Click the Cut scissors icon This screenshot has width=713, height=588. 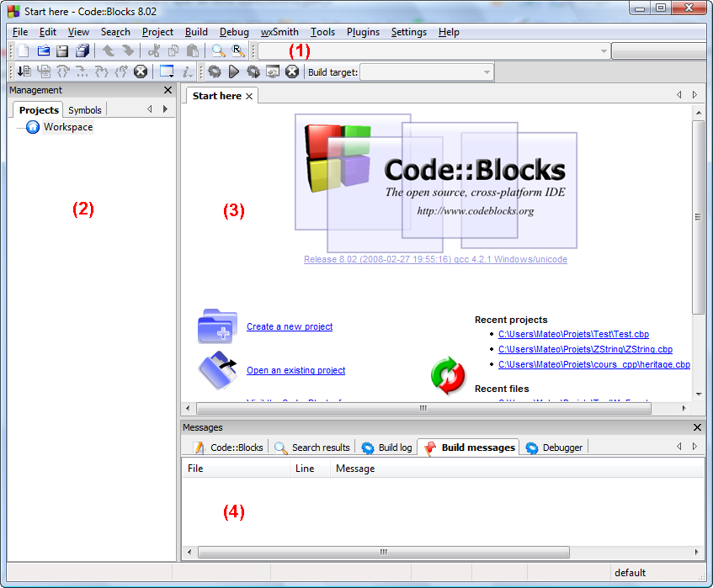coord(154,50)
